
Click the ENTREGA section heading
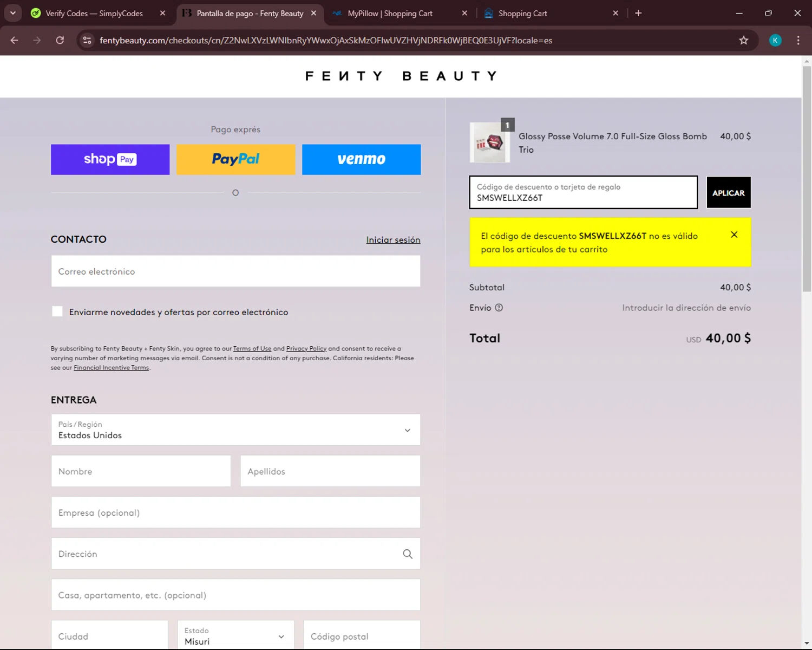click(74, 400)
